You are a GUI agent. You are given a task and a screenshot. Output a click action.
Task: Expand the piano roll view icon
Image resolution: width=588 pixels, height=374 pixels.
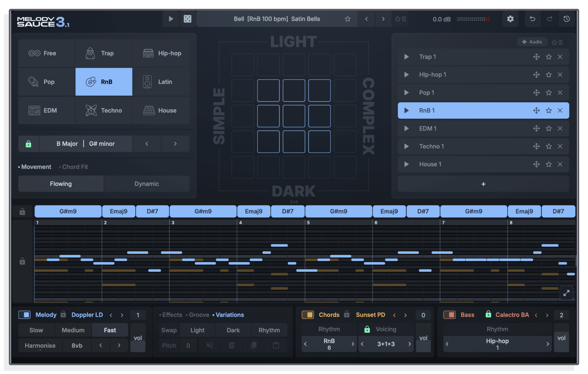[x=566, y=293]
